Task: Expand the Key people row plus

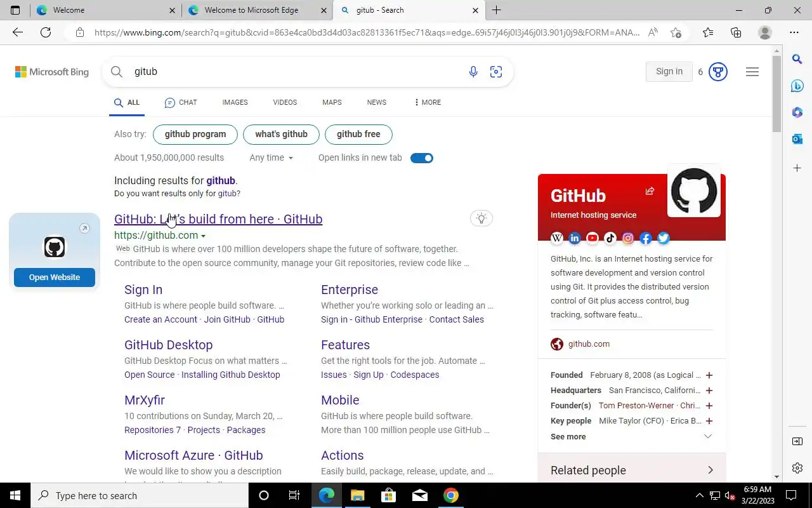Action: [709, 421]
